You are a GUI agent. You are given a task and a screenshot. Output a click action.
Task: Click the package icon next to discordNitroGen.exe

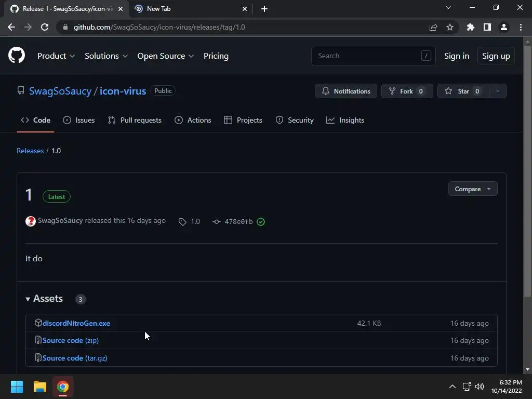coord(38,323)
